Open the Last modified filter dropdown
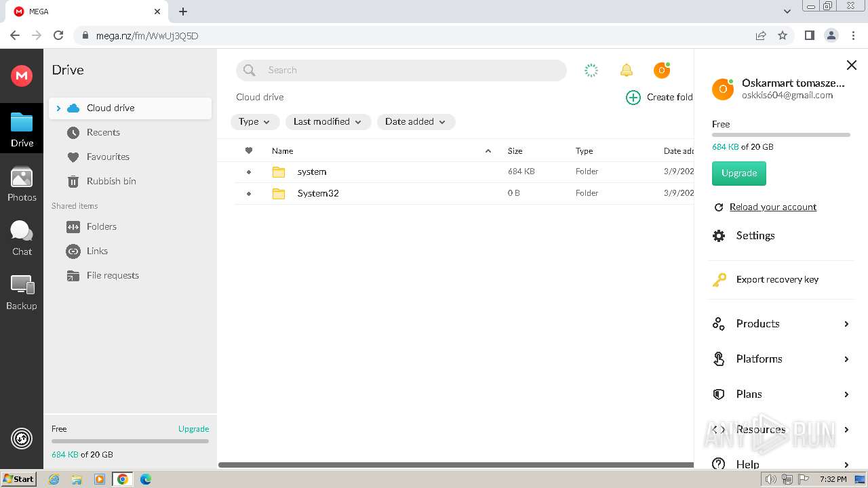 click(x=328, y=122)
